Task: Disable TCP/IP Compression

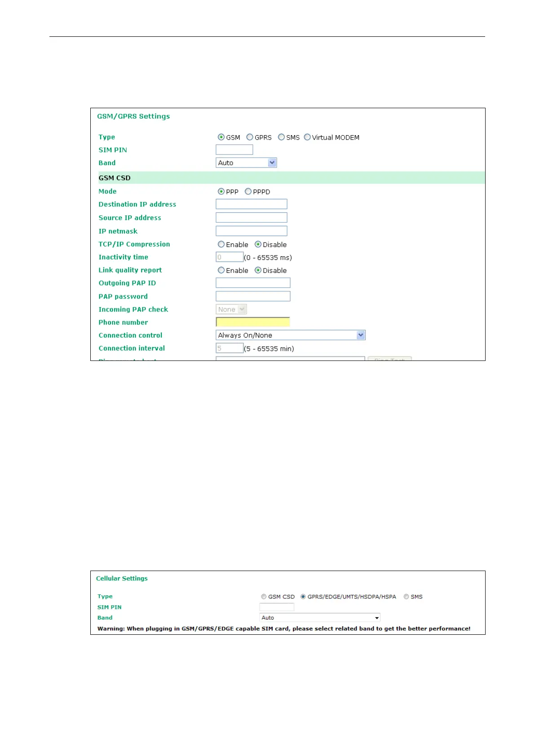Action: [x=258, y=245]
